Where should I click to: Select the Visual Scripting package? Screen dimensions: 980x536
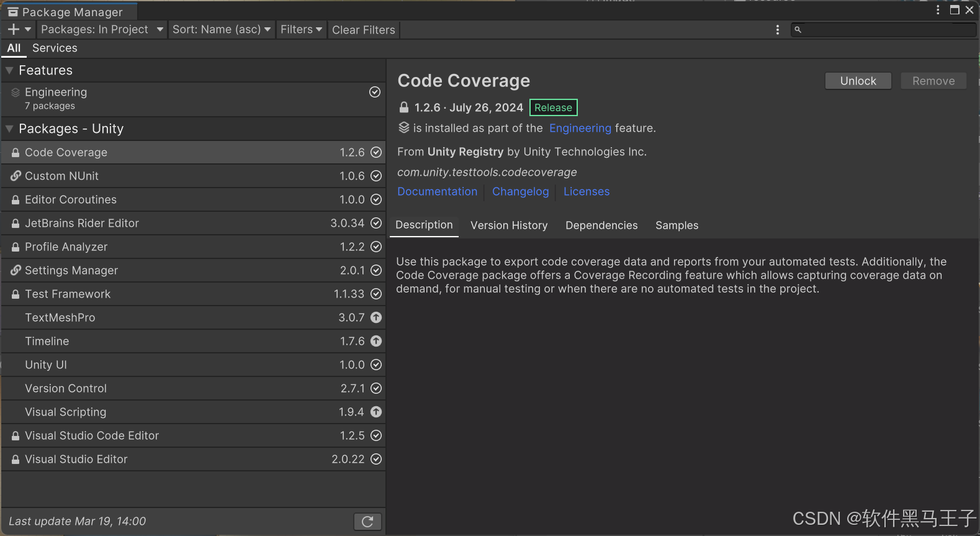coord(193,412)
